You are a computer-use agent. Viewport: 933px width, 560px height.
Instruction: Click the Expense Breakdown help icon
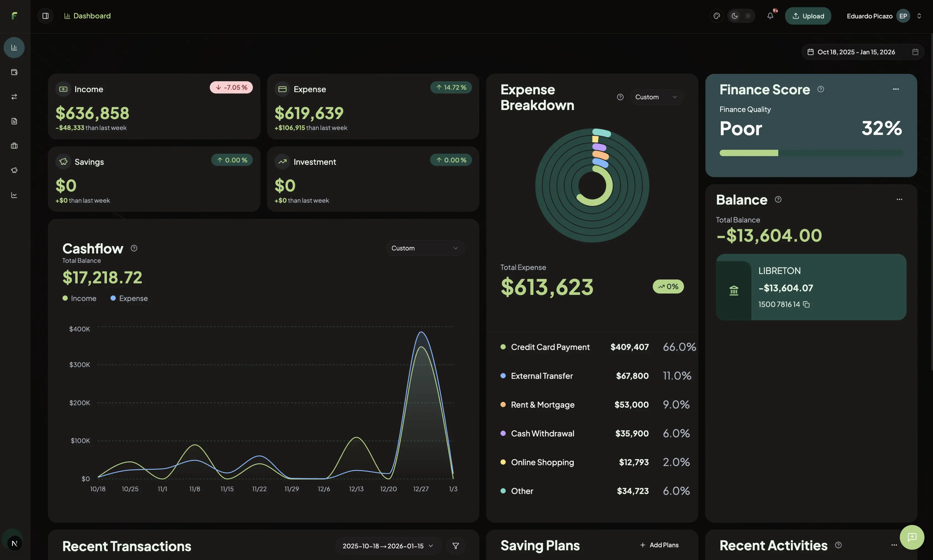click(x=620, y=97)
